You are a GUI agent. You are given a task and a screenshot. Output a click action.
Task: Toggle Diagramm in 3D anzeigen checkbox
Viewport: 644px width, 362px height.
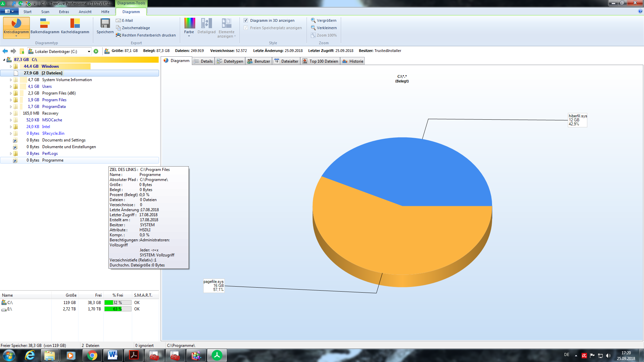click(246, 20)
